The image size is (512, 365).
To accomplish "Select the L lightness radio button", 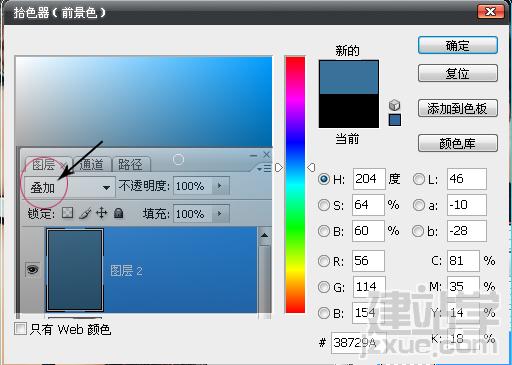I will click(419, 179).
